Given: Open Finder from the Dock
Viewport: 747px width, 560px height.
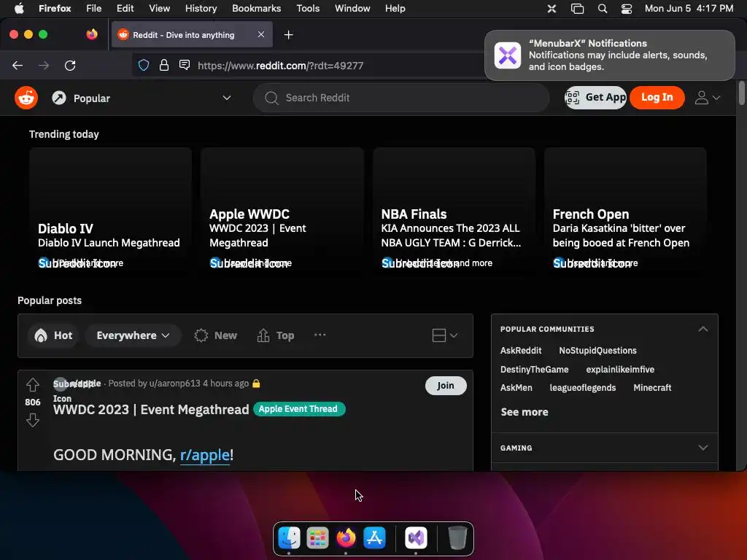Looking at the screenshot, I should pos(289,538).
